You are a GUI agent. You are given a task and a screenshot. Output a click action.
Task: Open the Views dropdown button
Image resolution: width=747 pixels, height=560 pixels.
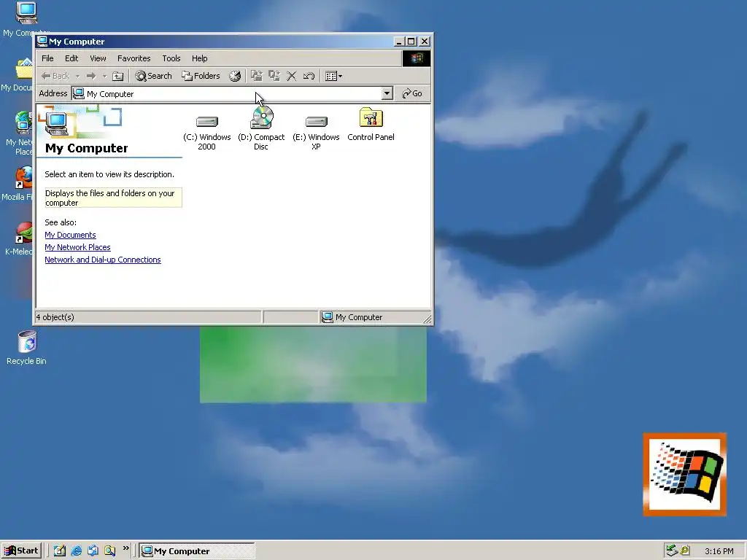(x=333, y=76)
